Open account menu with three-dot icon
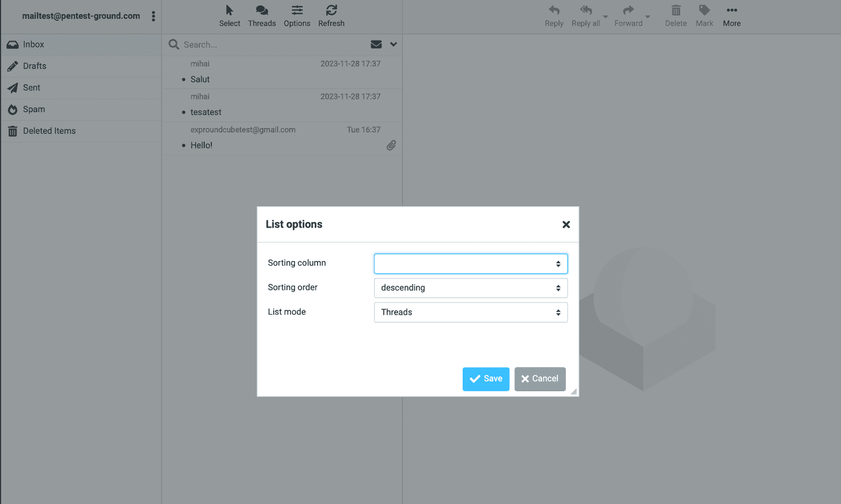The image size is (841, 504). [x=153, y=16]
